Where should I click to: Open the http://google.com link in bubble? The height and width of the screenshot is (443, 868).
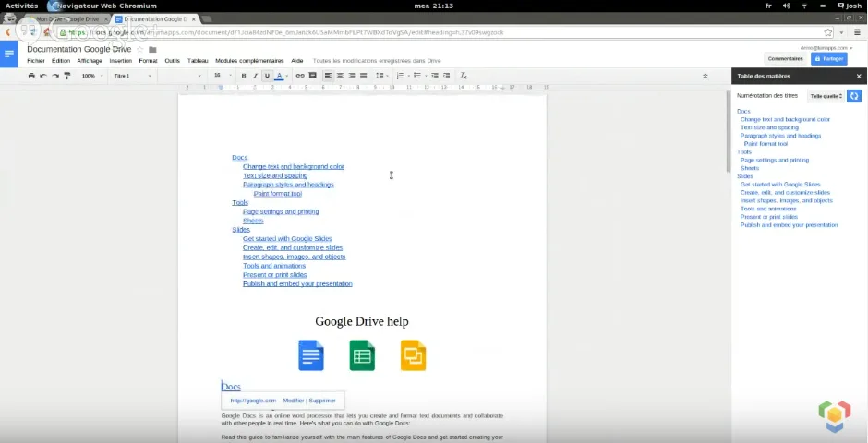point(253,401)
